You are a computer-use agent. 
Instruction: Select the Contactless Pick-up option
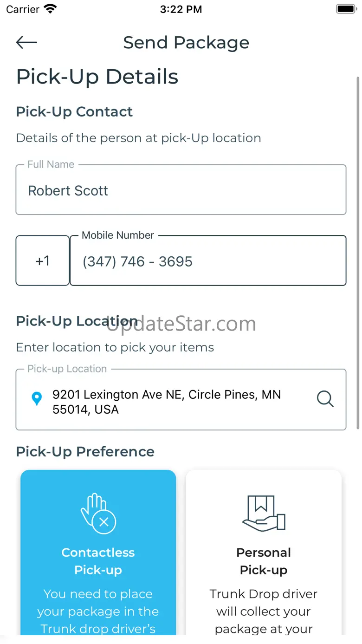[98, 553]
